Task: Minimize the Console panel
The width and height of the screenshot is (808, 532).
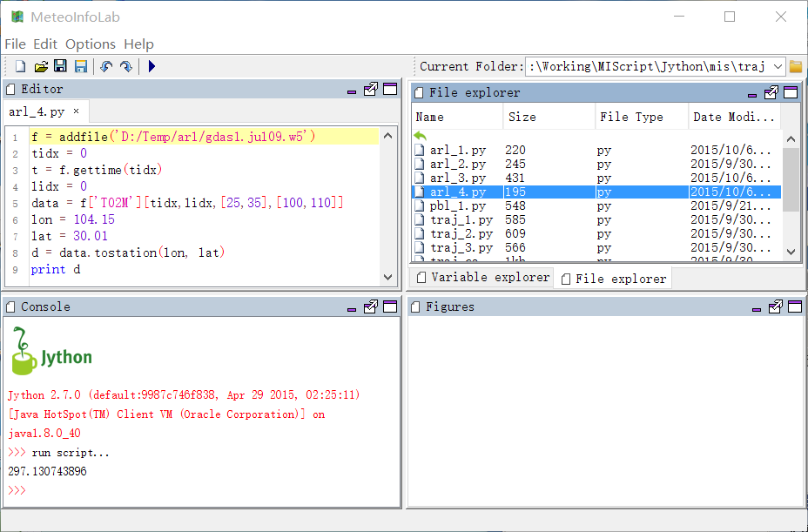Action: tap(352, 309)
